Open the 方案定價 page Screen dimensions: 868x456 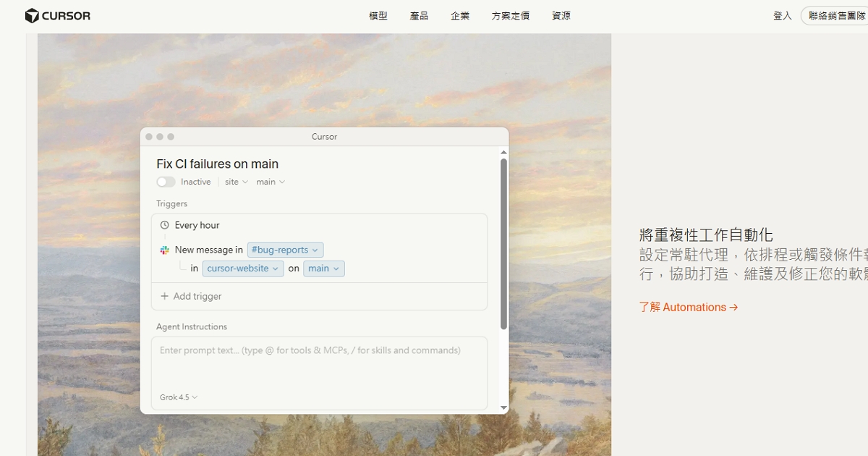click(x=511, y=16)
